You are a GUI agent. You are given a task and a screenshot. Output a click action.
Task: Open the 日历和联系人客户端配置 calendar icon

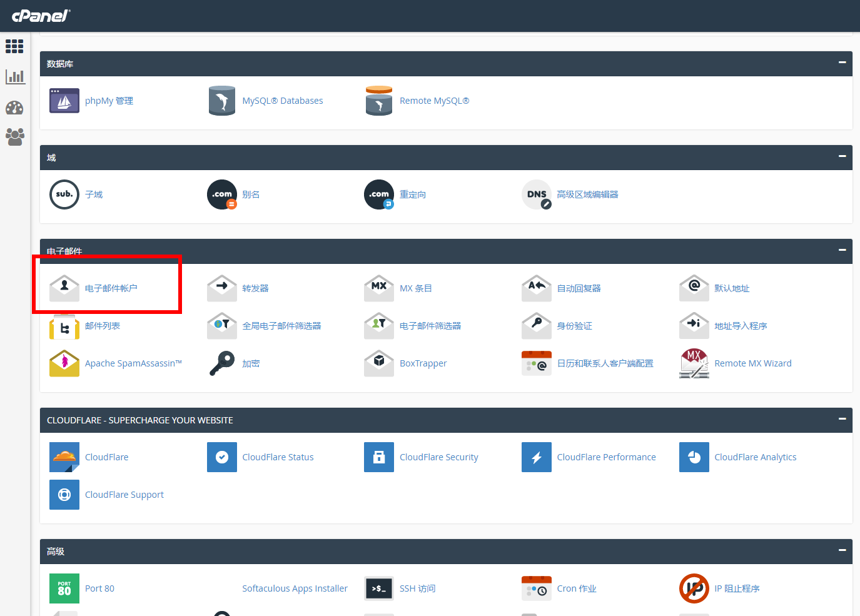tap(537, 363)
